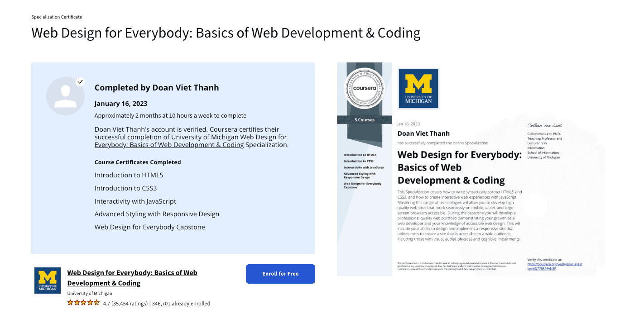Click the University of Michigan logo beside course link
This screenshot has width=644, height=314.
(x=48, y=280)
